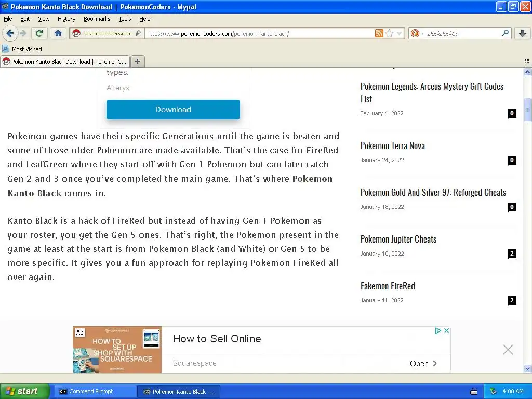This screenshot has width=532, height=399.
Task: Click the search magnifier icon
Action: [505, 33]
